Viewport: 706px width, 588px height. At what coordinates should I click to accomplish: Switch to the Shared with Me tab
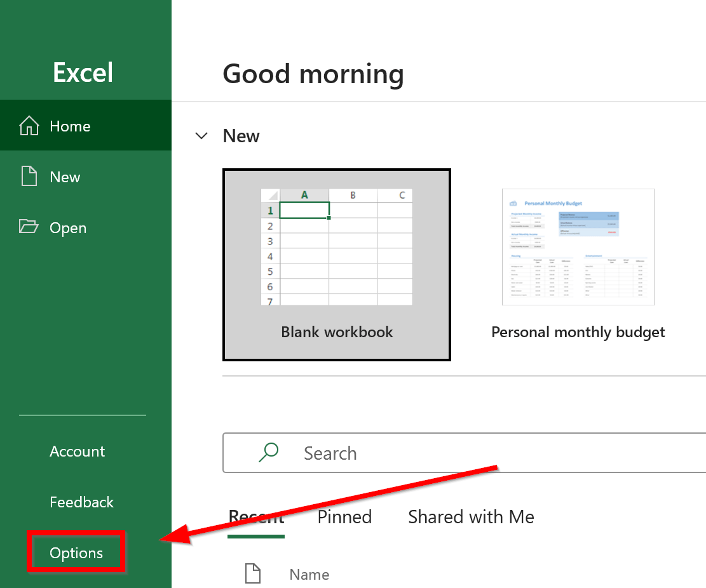click(470, 516)
